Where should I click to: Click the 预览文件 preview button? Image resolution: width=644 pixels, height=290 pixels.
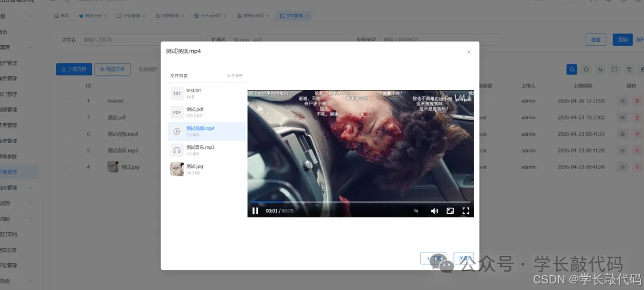pyautogui.click(x=113, y=69)
